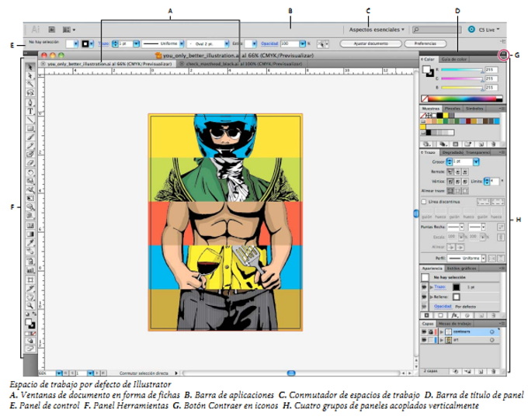Select the Lasso tool
The height and width of the screenshot is (420, 528).
tap(30, 92)
